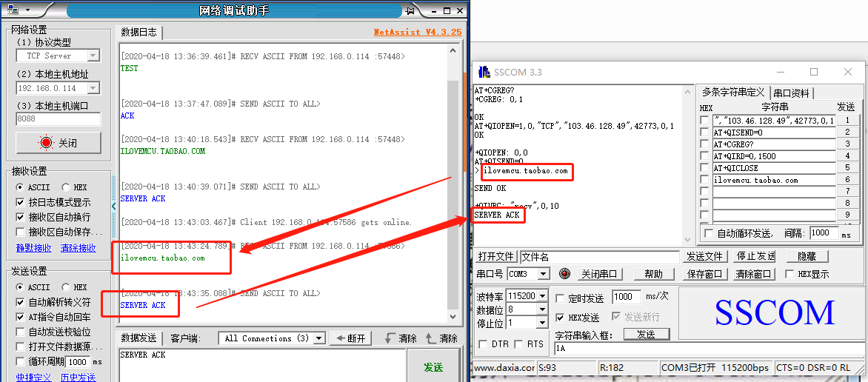The height and width of the screenshot is (382, 868).
Task: Select HEX in send settings
Action: click(x=75, y=287)
